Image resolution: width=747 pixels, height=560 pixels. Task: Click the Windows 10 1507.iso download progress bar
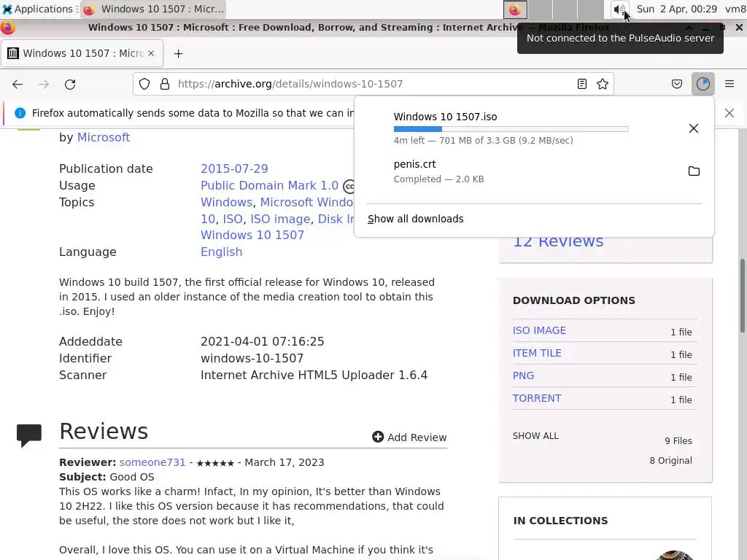click(x=511, y=129)
